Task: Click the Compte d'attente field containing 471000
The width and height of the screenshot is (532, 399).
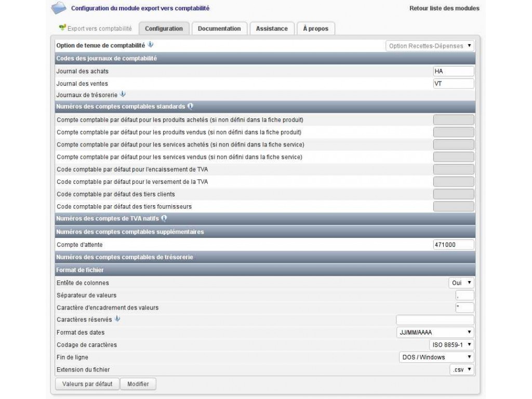Action: pyautogui.click(x=454, y=245)
